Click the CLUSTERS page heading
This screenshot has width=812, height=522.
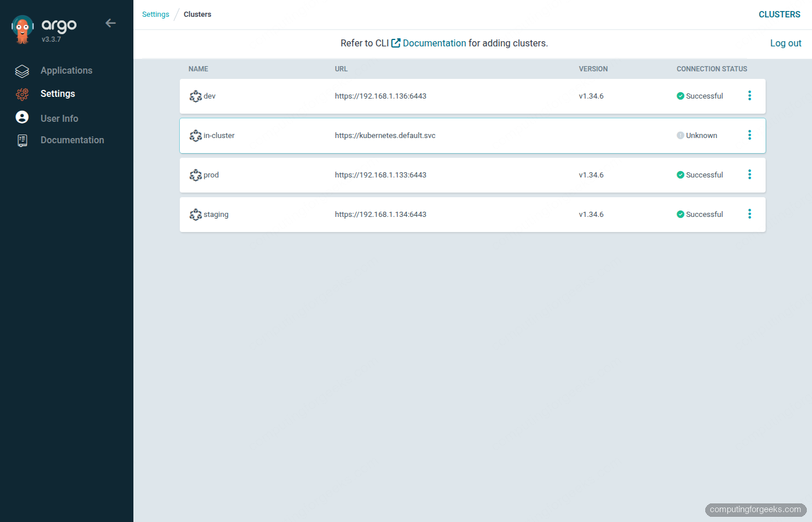[x=780, y=14]
